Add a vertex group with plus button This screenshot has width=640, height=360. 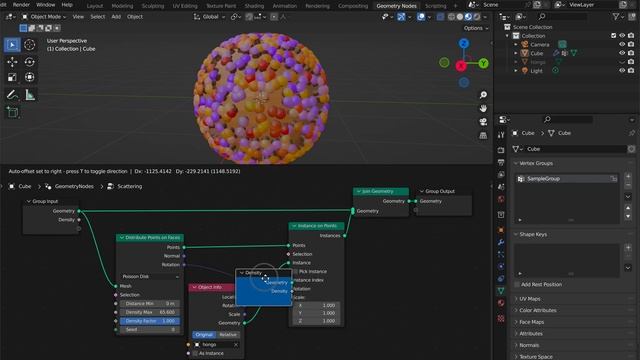pyautogui.click(x=628, y=176)
